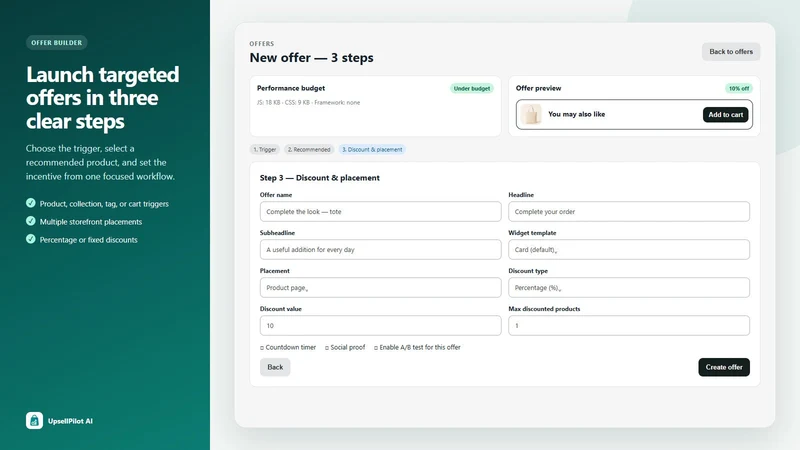
Task: Focus the Subheadline input field
Action: tap(380, 249)
